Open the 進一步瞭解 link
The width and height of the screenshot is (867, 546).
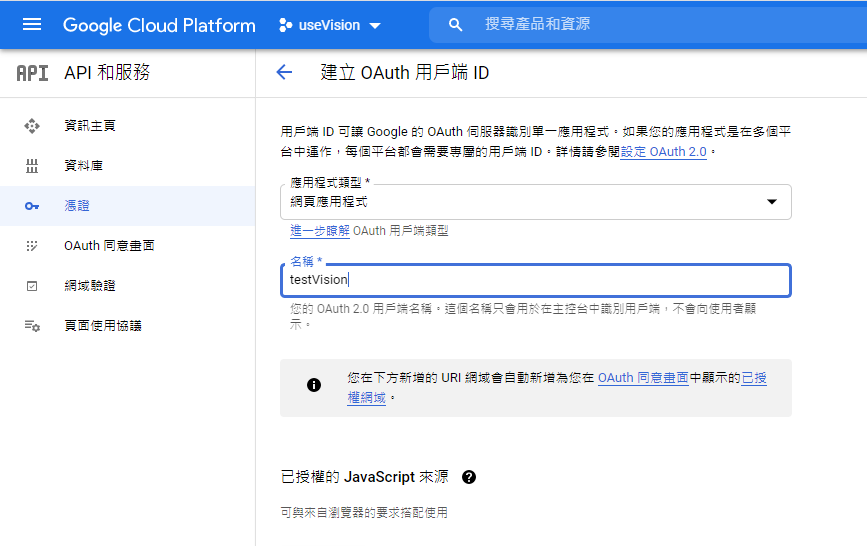320,231
